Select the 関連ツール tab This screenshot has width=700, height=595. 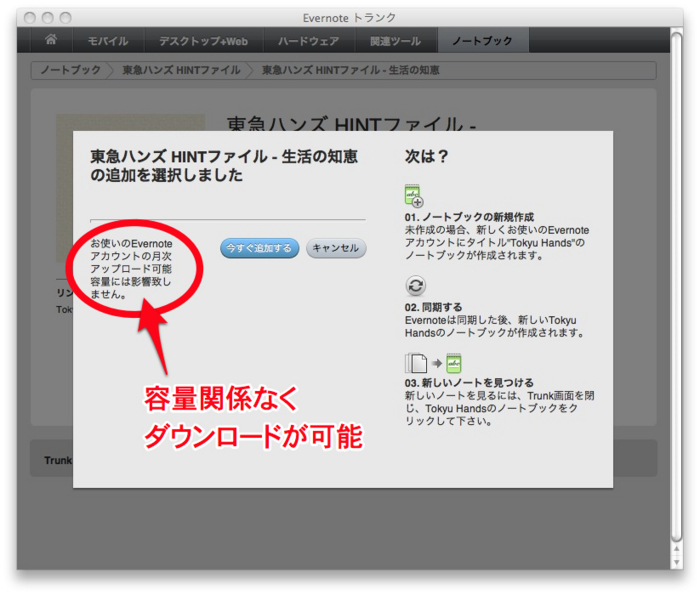click(x=396, y=41)
